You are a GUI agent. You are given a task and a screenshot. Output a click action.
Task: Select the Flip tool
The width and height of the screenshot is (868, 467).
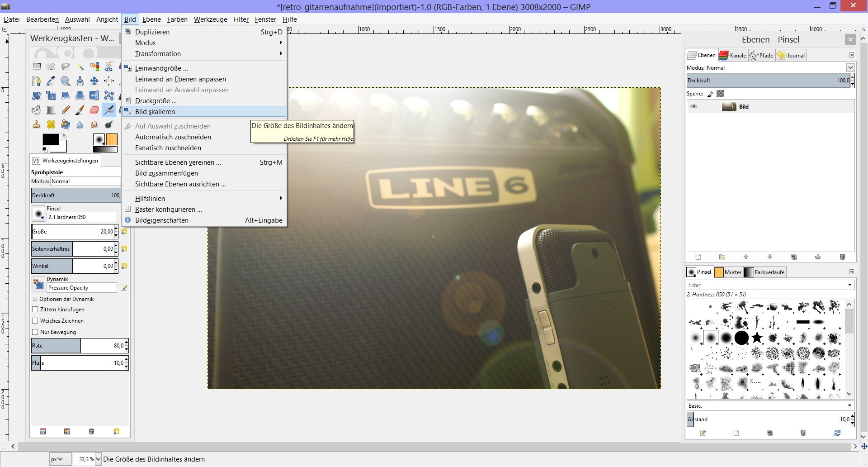94,95
